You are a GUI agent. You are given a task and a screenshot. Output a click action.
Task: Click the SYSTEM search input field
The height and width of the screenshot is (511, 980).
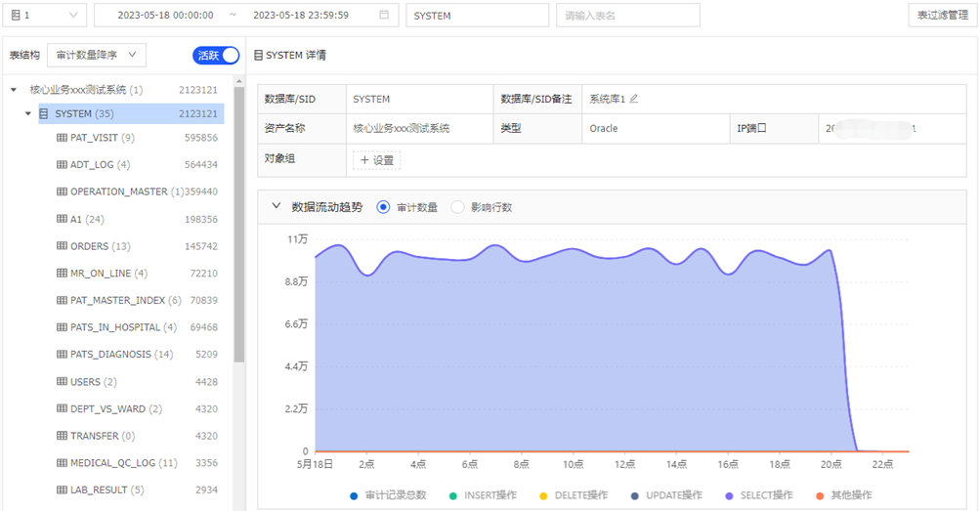coord(478,15)
